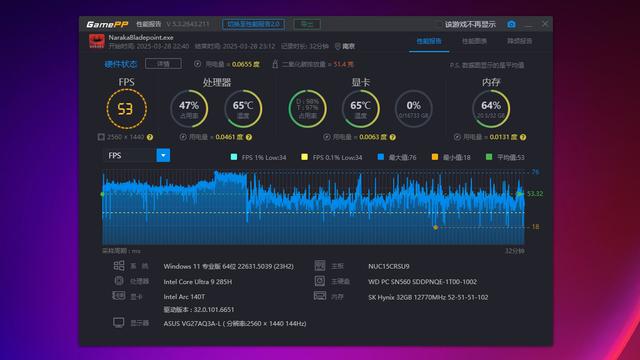Toggle the blue max value 76 legend swatch
This screenshot has width=640, height=360.
tap(381, 157)
